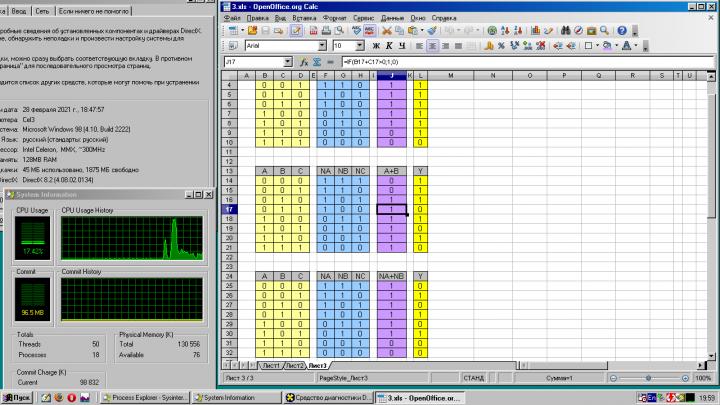720x405 pixels.
Task: Open the Function Wizard fx icon
Action: 303,62
